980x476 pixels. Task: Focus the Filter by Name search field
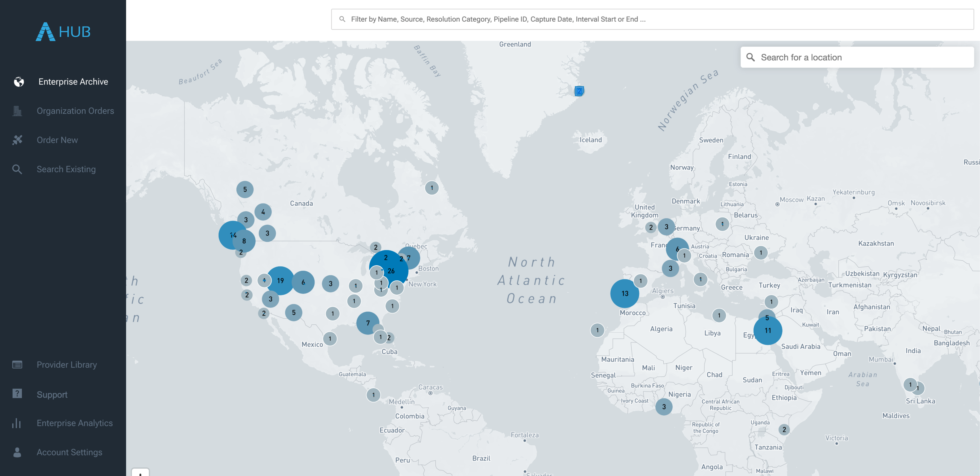652,19
